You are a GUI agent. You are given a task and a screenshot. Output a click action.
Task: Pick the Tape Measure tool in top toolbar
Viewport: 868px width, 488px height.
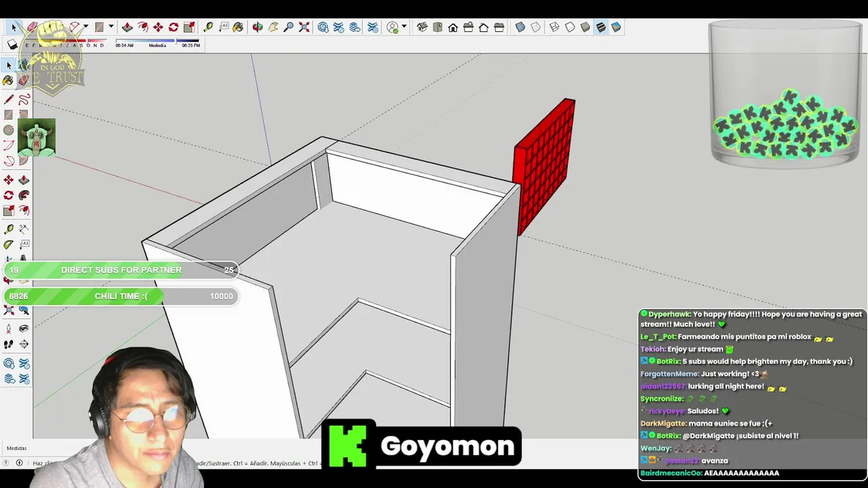coord(208,27)
